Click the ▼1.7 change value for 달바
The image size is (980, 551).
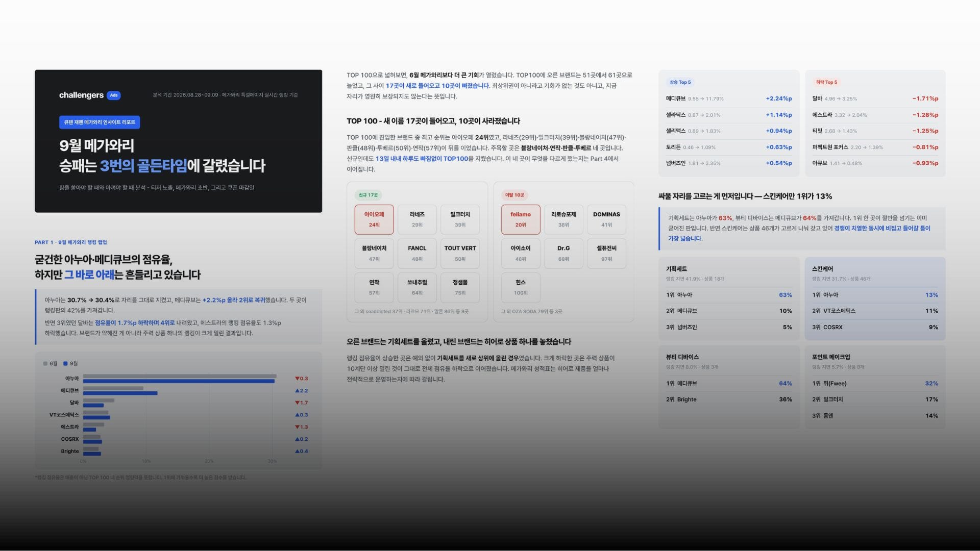302,403
